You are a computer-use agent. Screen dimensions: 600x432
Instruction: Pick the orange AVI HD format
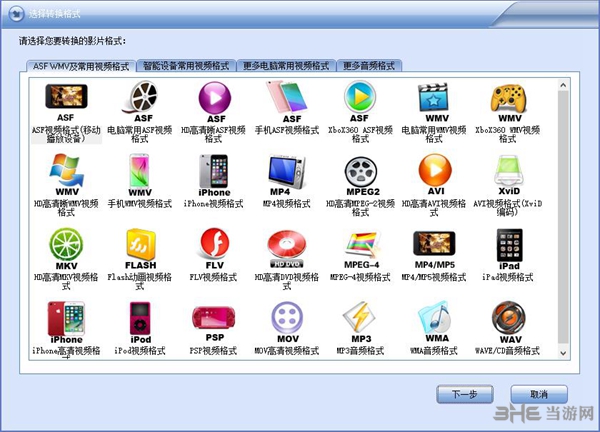(x=434, y=185)
